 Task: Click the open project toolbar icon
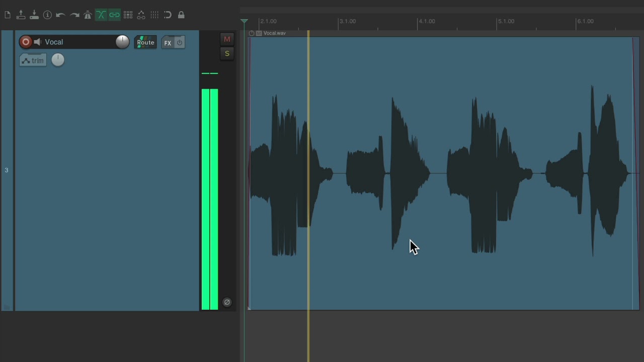(x=21, y=15)
